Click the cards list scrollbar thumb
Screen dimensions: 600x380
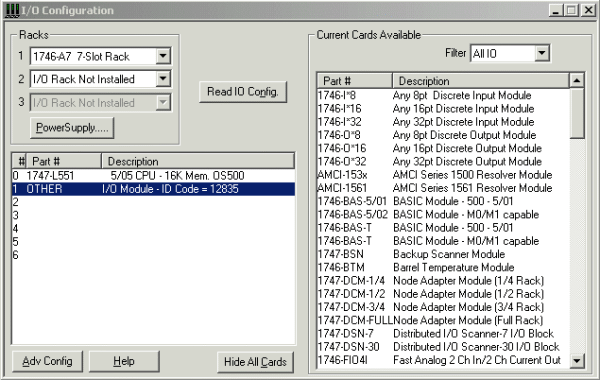[577, 114]
